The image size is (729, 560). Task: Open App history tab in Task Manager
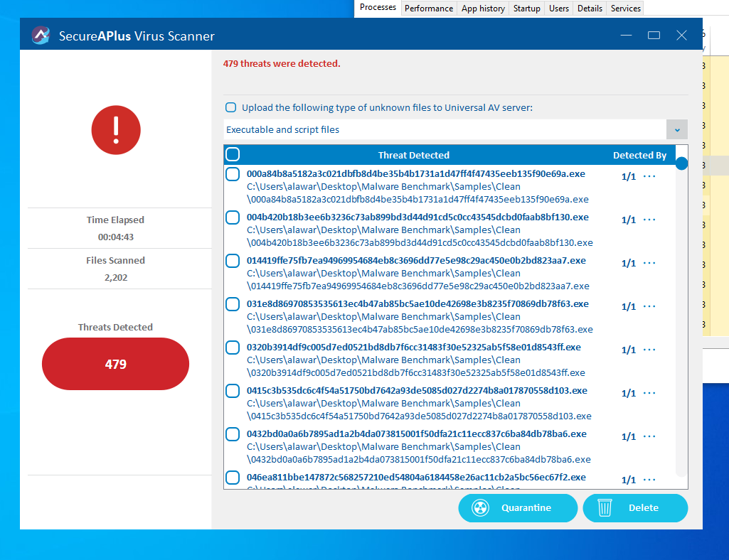[483, 9]
